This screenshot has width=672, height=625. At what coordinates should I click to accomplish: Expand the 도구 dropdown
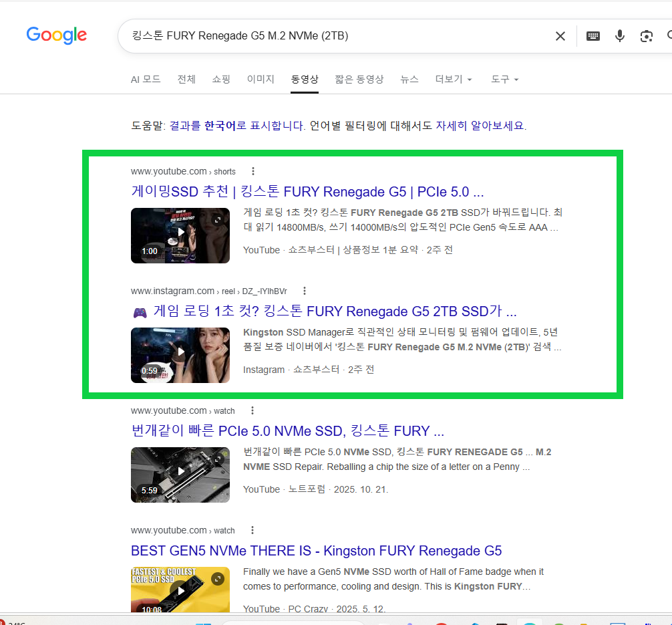coord(504,80)
